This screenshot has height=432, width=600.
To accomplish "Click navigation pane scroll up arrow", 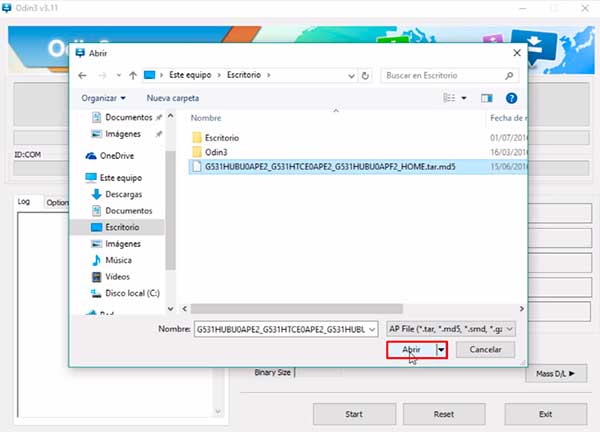I will point(171,116).
